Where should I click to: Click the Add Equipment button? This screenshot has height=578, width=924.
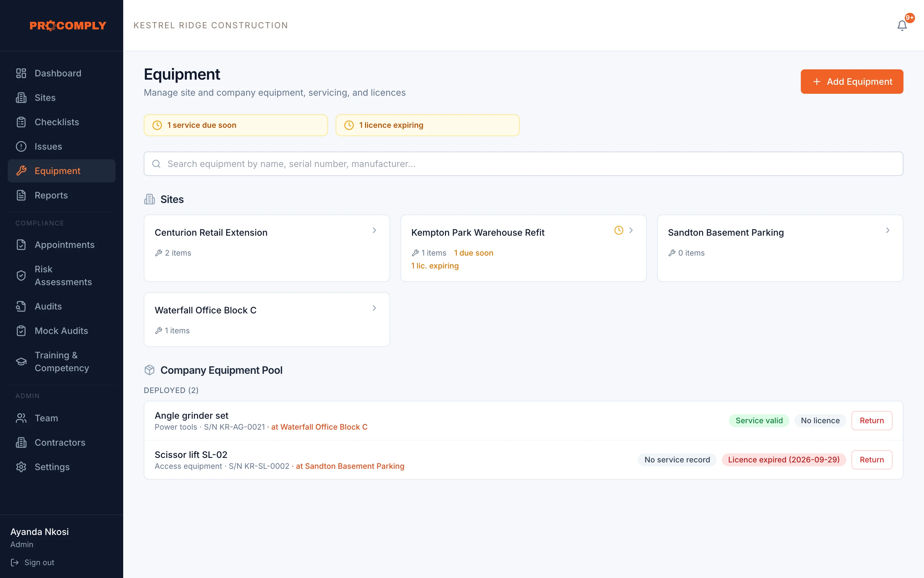852,82
